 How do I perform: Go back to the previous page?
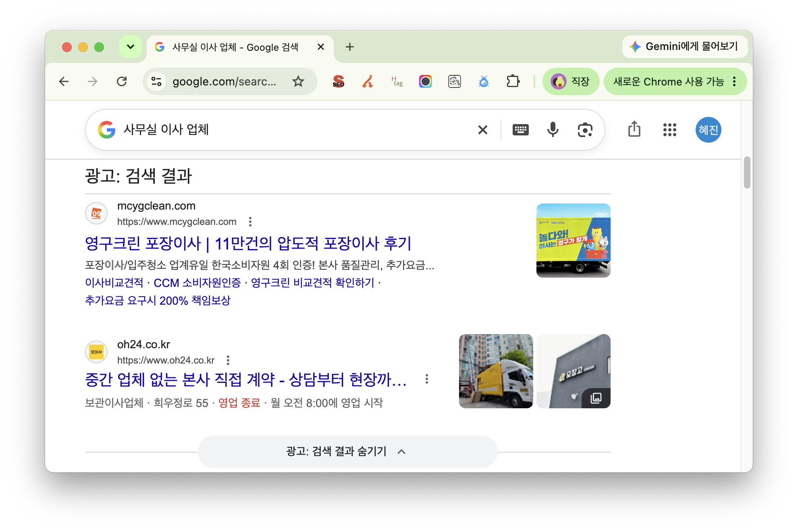click(64, 81)
